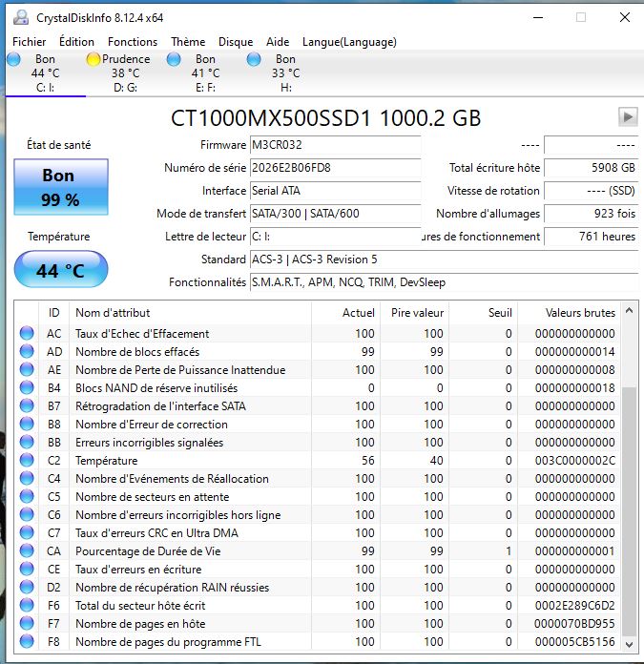Select the Pourcentage de Durée de Vie row
Viewport: 644px width, 664px height.
tap(318, 550)
